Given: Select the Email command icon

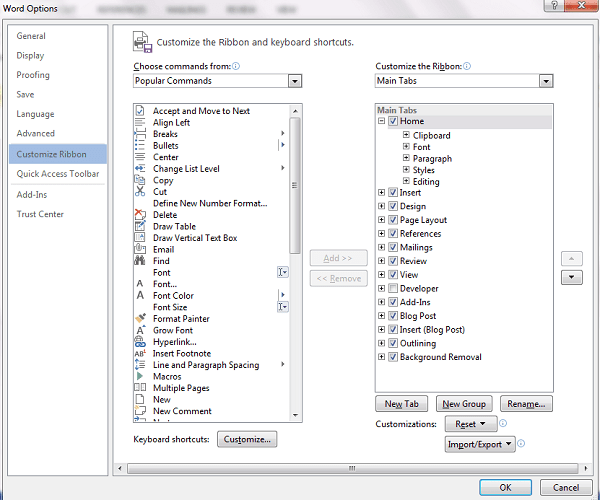Looking at the screenshot, I should [140, 250].
